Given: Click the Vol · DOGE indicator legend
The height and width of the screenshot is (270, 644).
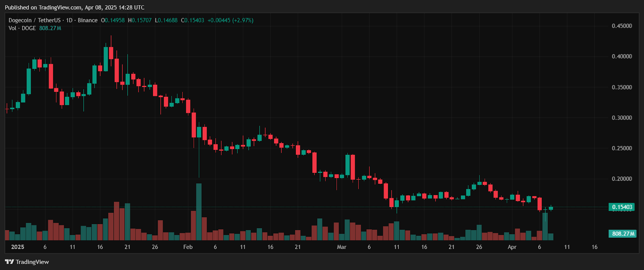Looking at the screenshot, I should pyautogui.click(x=22, y=28).
